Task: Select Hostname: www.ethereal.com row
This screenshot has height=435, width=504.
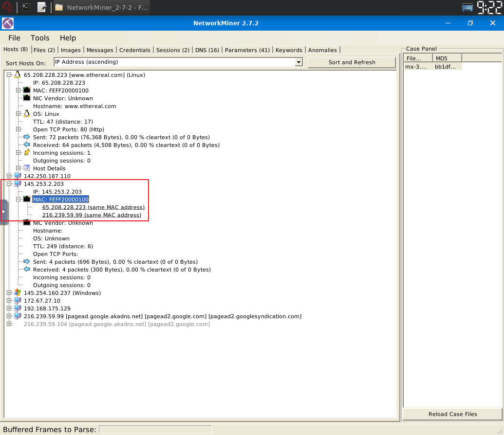Action: point(75,106)
